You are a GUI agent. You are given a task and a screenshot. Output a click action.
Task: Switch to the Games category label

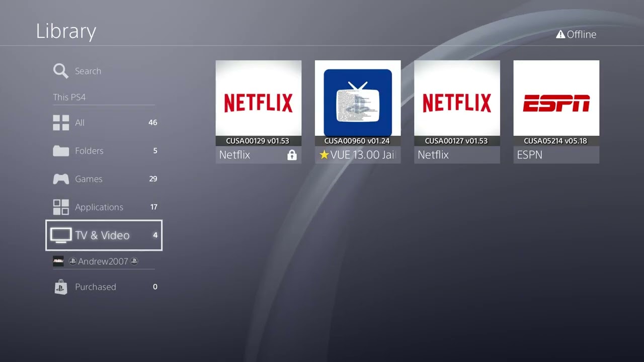89,179
